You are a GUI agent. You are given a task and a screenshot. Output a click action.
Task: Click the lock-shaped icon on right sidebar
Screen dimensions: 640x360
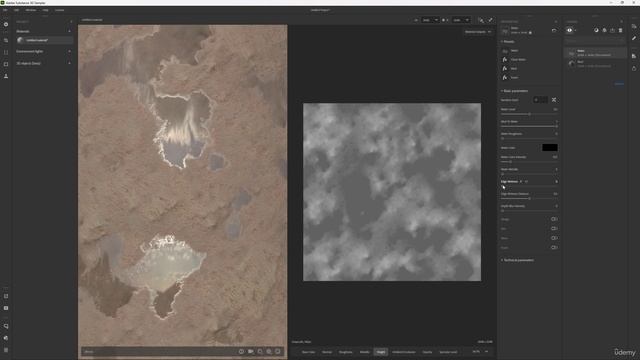[634, 69]
